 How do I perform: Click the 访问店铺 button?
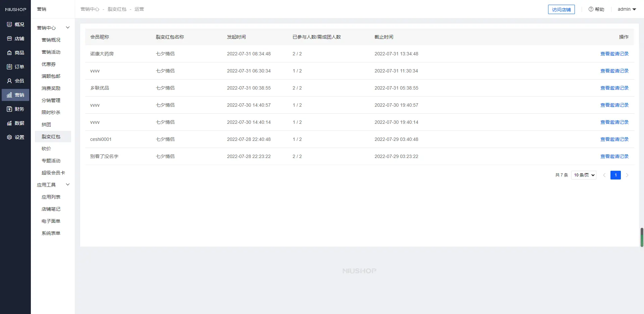coord(561,10)
